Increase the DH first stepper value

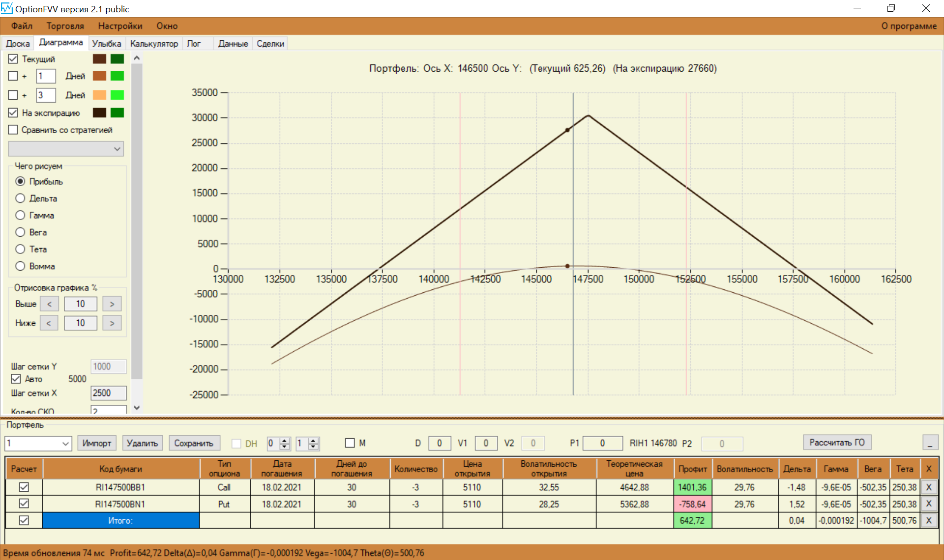click(285, 440)
